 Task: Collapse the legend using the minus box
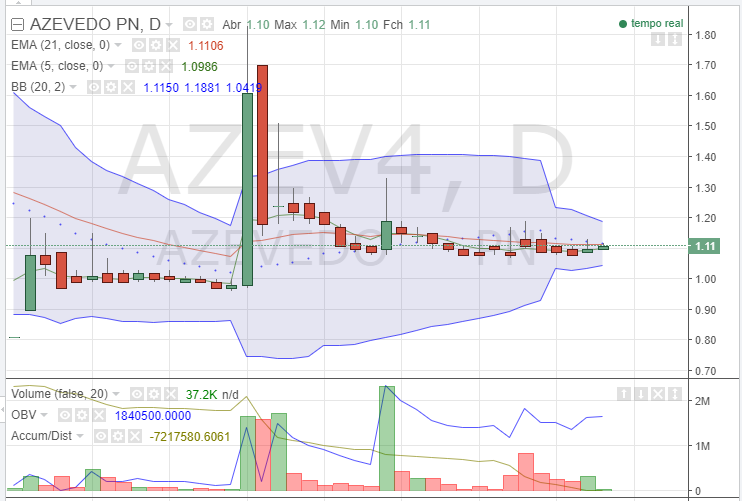click(x=18, y=24)
